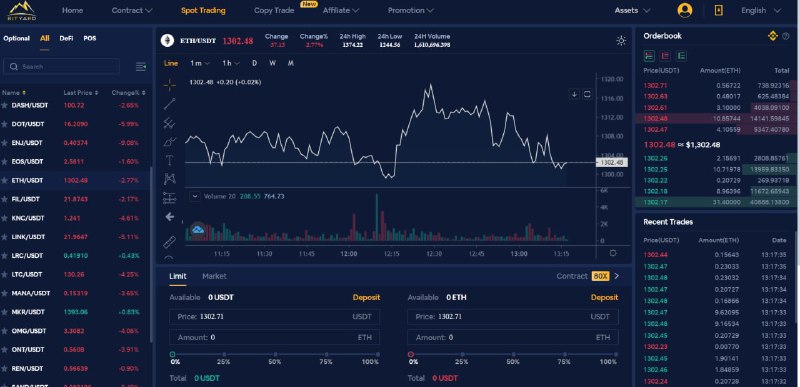This screenshot has width=800, height=387.
Task: Favorite the FIL/USDT pair star
Action: coord(5,199)
